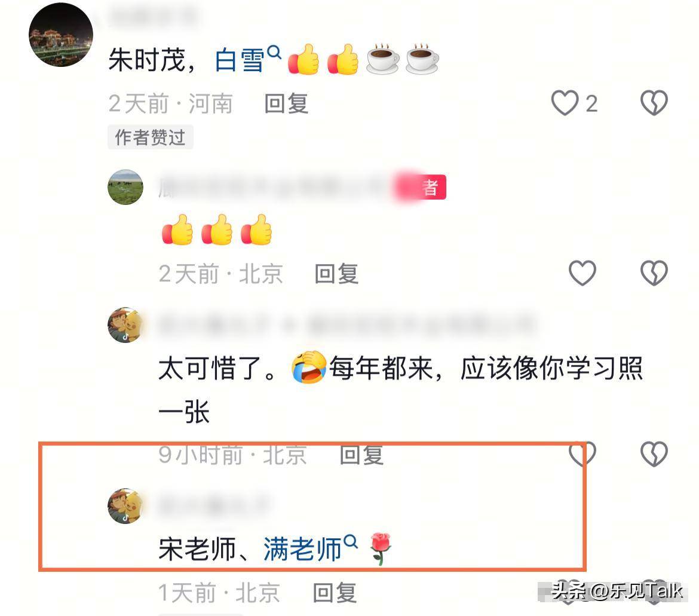Tap 回复 under the 1天前 北京 comment
699x616 pixels.
[x=335, y=593]
